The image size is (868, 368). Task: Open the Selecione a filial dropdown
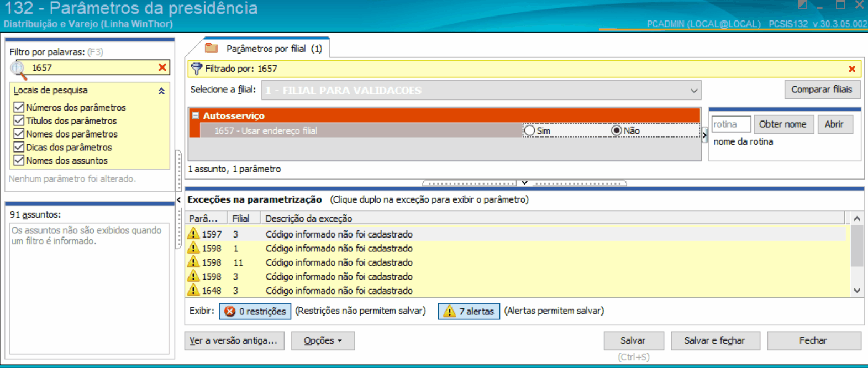[x=694, y=91]
